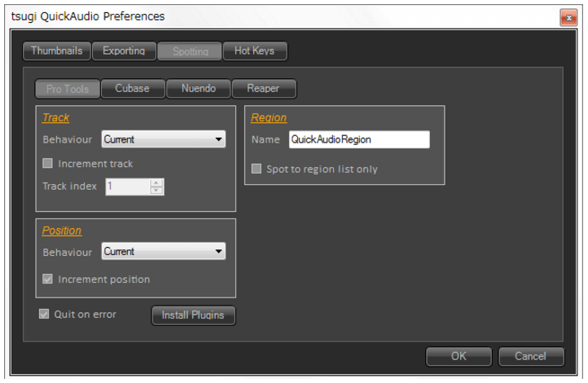Go to the Hot Keys tab
This screenshot has width=588, height=383.
255,51
